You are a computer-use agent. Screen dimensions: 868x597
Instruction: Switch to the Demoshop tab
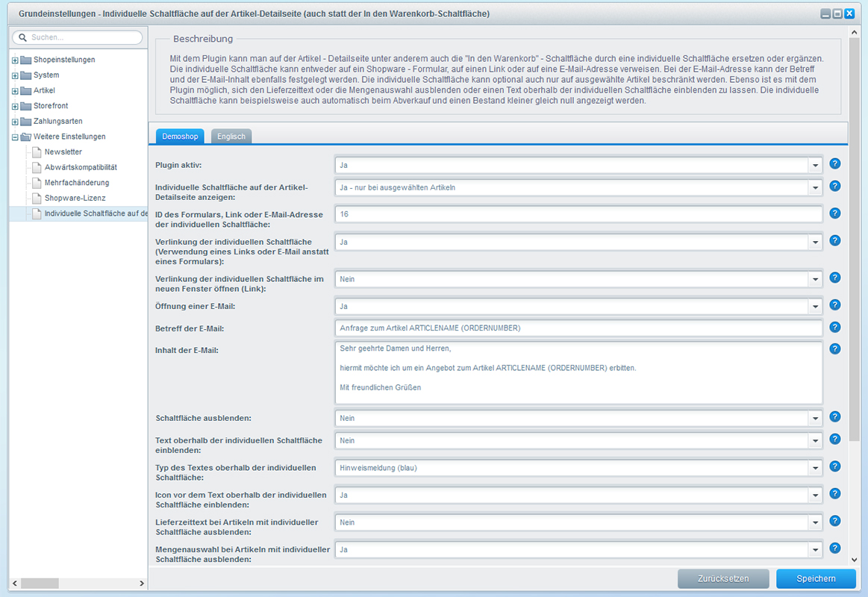coord(180,136)
